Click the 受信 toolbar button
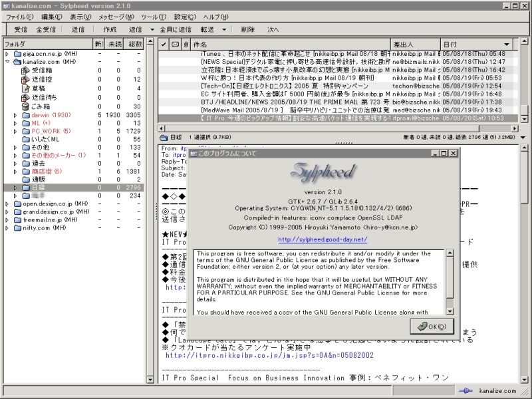Image resolution: width=532 pixels, height=399 pixels. (x=21, y=29)
